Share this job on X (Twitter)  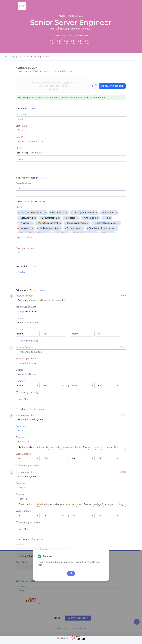pyautogui.click(x=60, y=41)
